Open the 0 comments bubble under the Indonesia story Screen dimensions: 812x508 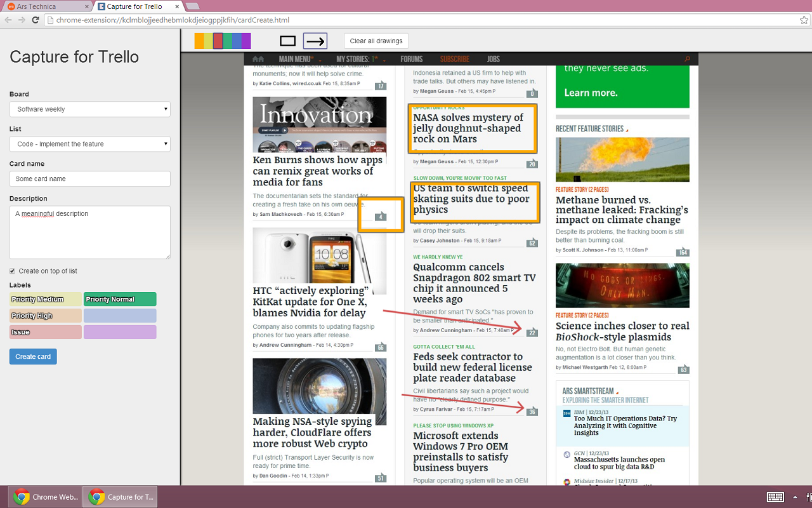click(532, 93)
